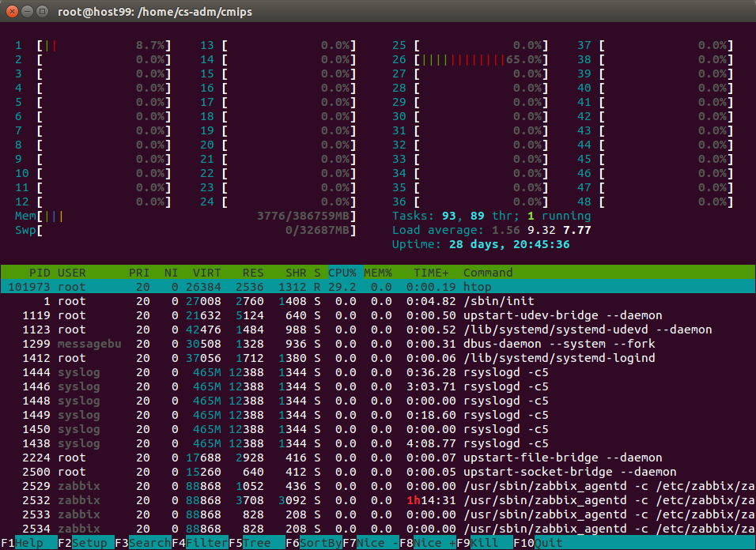Select the /sbin/init process row

pos(378,301)
